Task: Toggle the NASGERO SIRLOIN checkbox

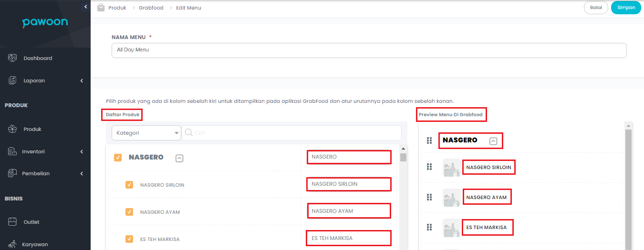Action: [129, 185]
